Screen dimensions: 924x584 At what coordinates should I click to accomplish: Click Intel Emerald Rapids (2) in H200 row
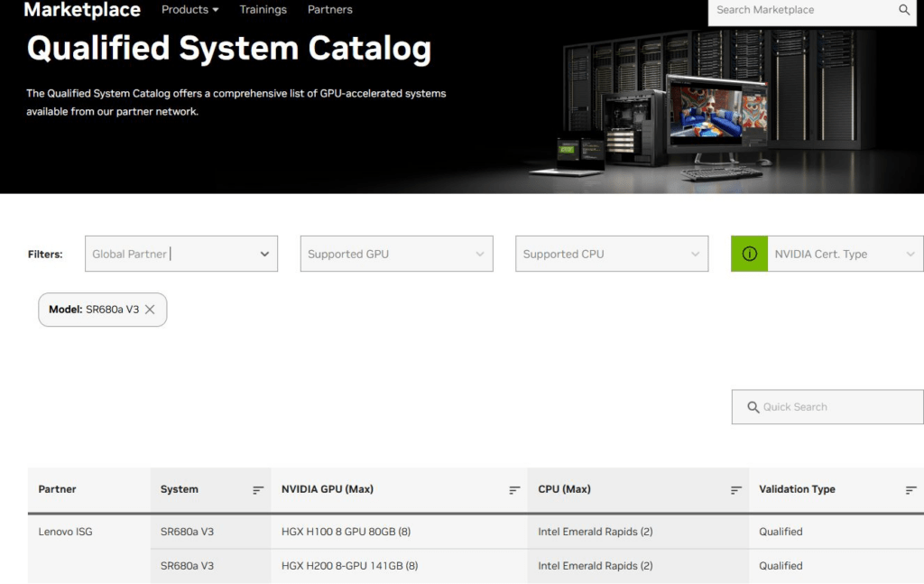(596, 566)
